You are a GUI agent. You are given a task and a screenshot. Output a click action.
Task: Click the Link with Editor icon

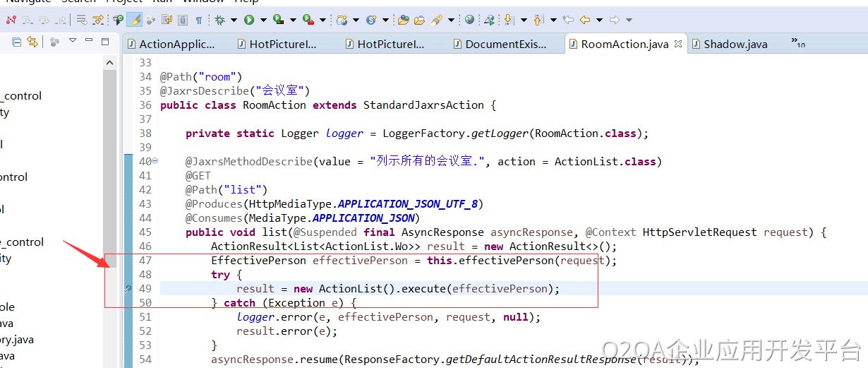tap(32, 42)
